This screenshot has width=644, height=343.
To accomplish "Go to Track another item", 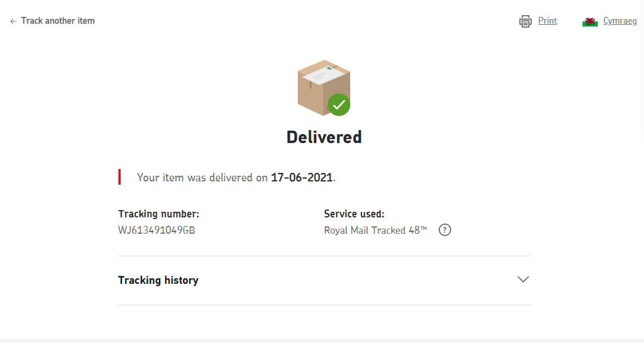I will pyautogui.click(x=58, y=21).
